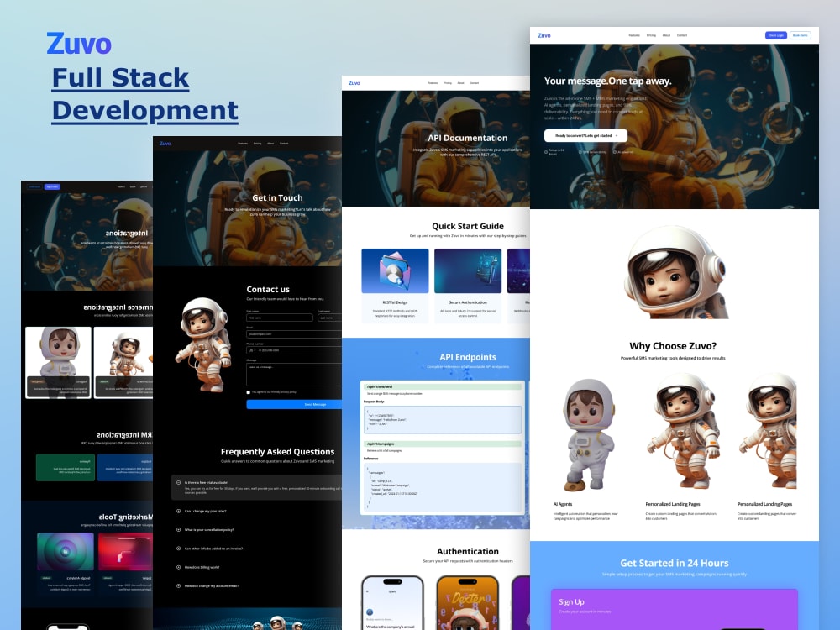The height and width of the screenshot is (630, 840).
Task: Click 'Why Choose Zuvo?' heading
Action: pos(673,346)
